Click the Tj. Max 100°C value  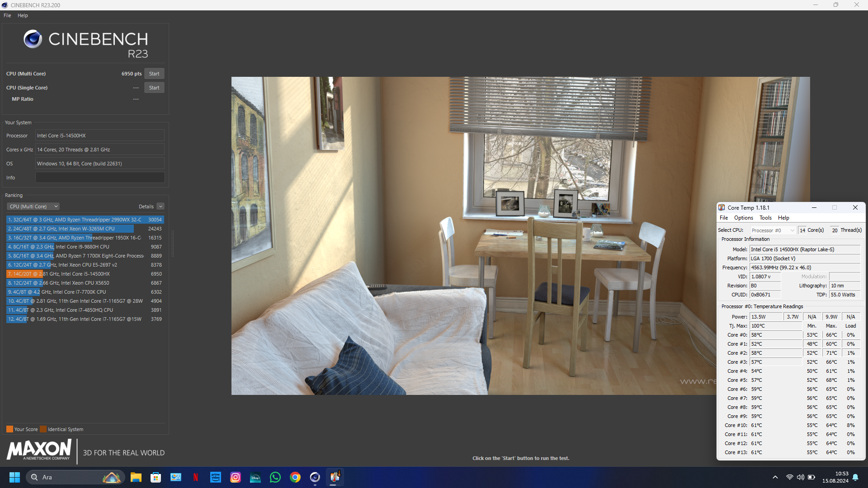pos(776,326)
